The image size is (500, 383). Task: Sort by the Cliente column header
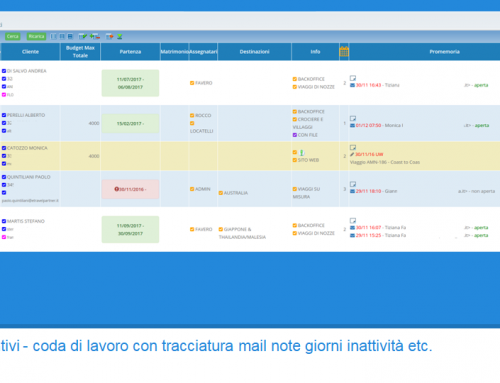[x=30, y=52]
